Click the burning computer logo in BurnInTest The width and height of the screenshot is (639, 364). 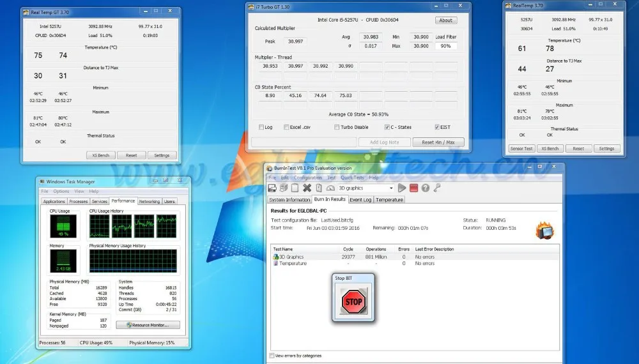[x=545, y=231]
